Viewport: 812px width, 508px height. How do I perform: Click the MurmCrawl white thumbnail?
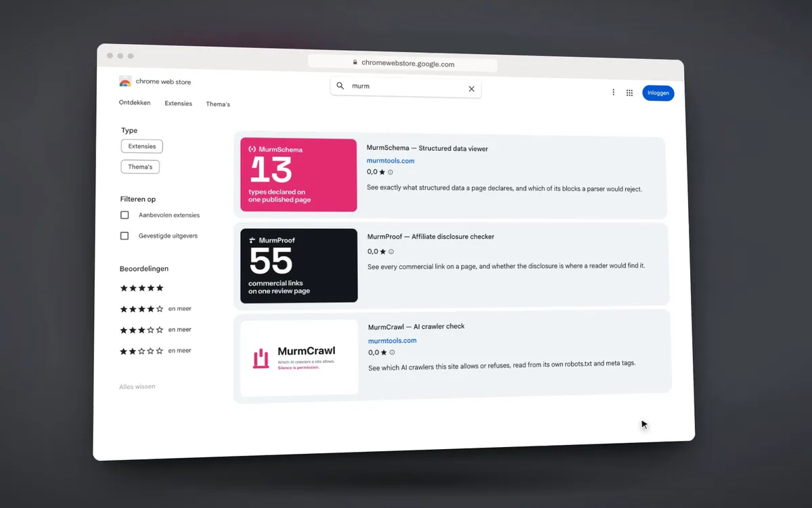299,358
